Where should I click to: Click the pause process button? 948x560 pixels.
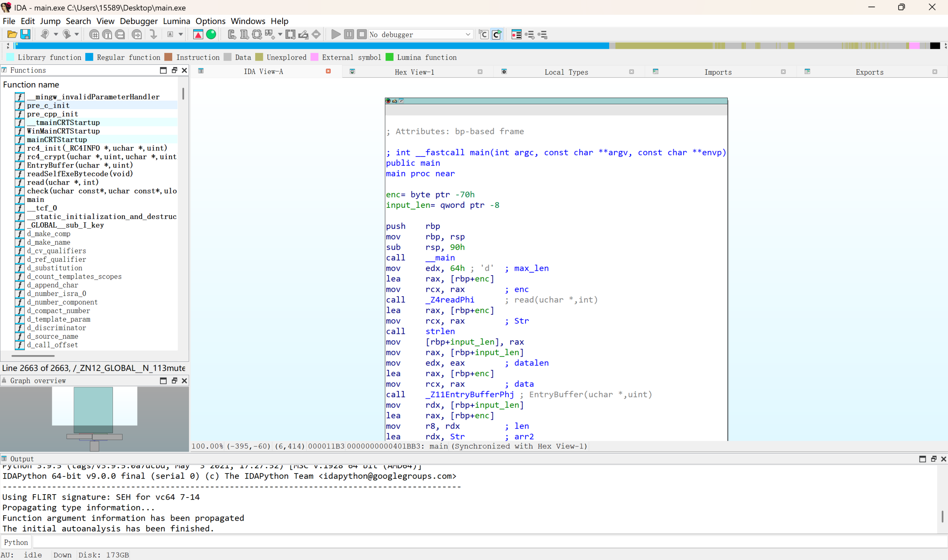tap(348, 34)
